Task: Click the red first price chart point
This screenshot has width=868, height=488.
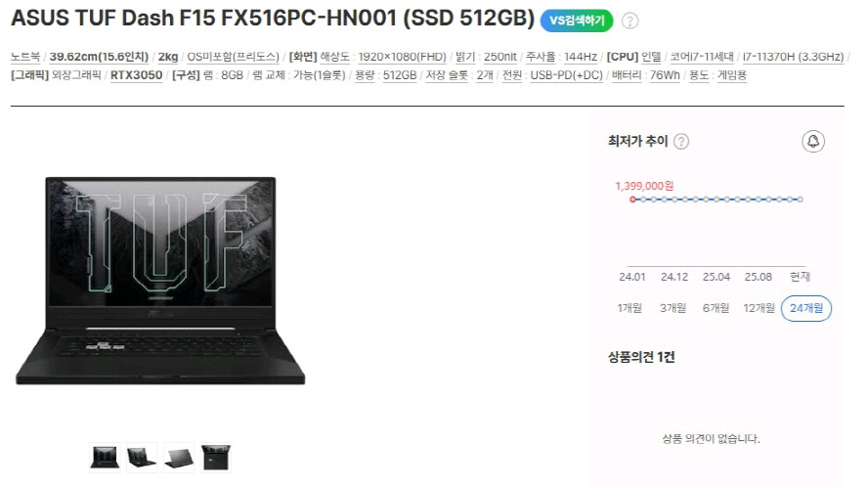Action: coord(632,200)
